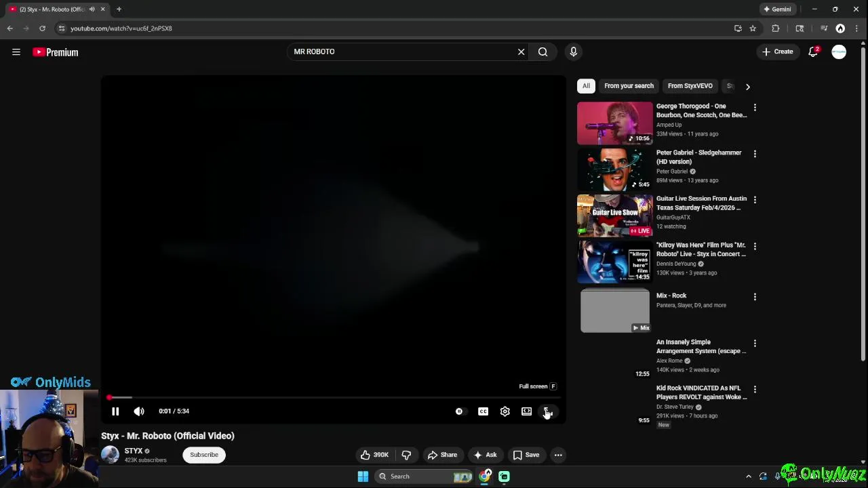
Task: Go to YouTube Premium home logo
Action: pos(56,52)
